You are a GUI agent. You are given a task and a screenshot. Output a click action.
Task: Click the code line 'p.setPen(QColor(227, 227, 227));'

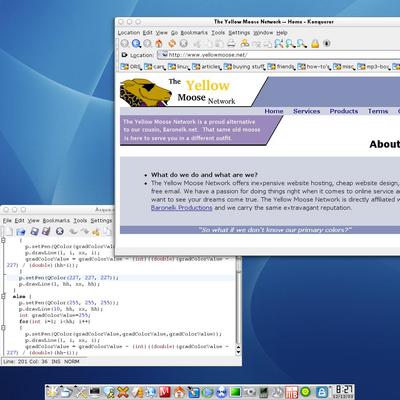[x=68, y=277]
